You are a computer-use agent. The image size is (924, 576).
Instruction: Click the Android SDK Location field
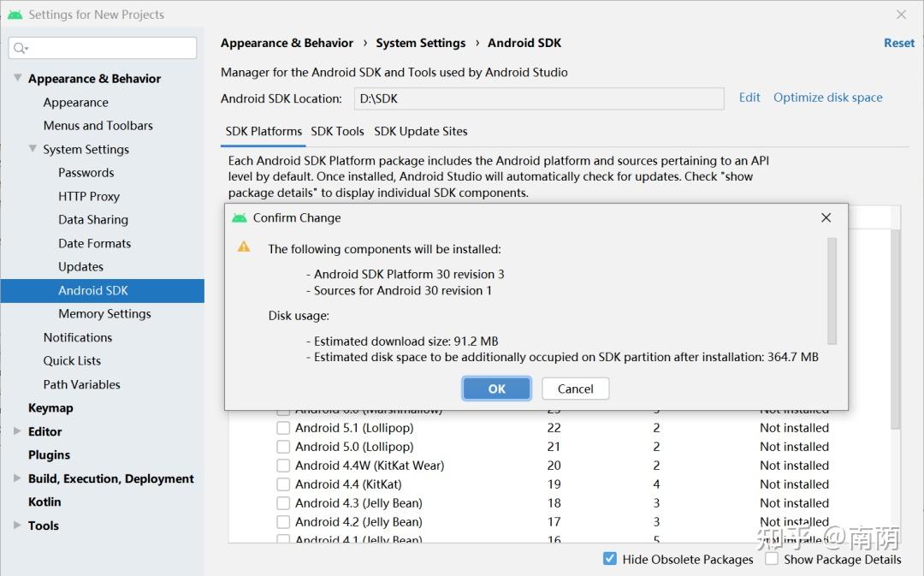[539, 98]
